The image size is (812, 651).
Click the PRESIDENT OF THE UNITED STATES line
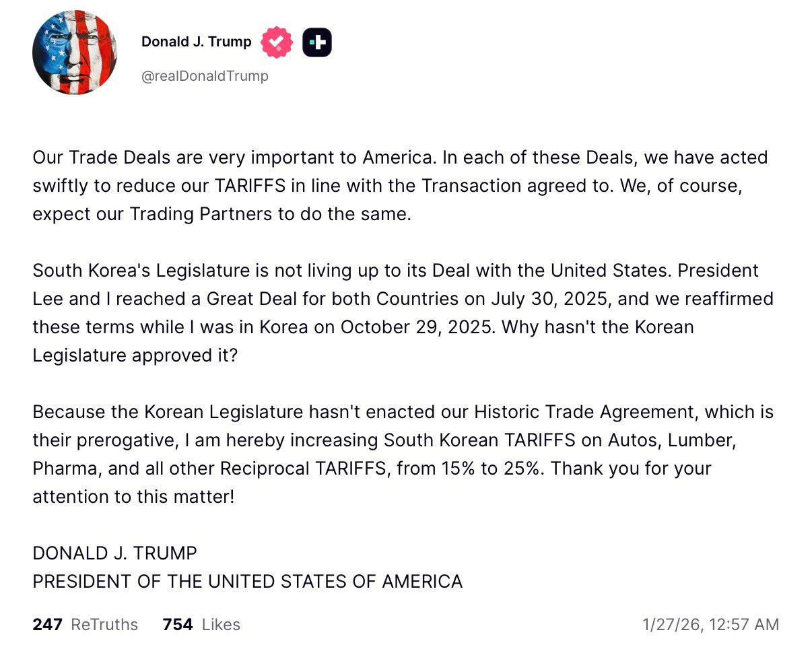(x=247, y=582)
